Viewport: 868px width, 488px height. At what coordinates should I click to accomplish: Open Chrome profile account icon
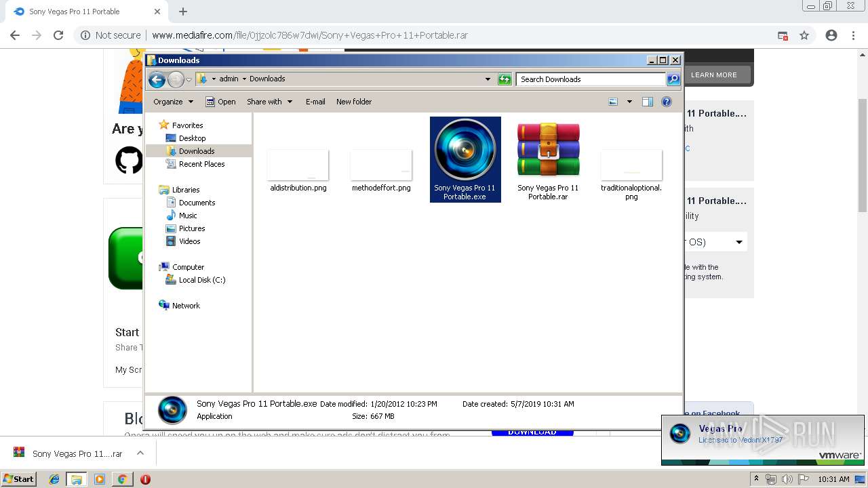831,35
